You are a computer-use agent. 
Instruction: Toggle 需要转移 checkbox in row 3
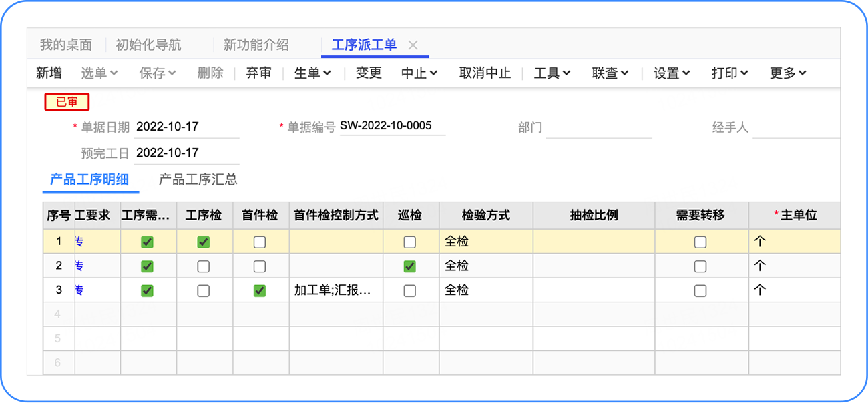[x=700, y=291]
